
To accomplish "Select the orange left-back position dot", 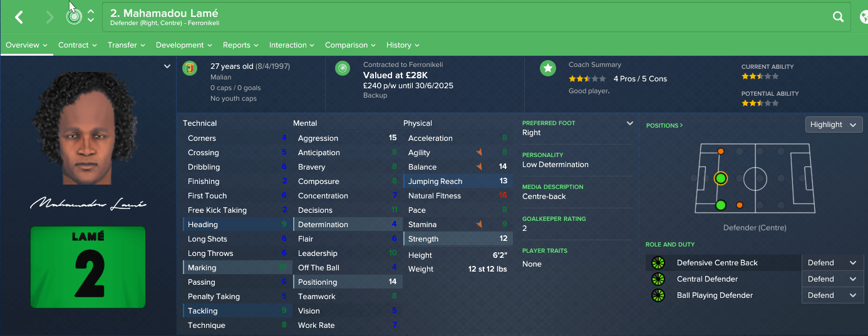I will [720, 151].
